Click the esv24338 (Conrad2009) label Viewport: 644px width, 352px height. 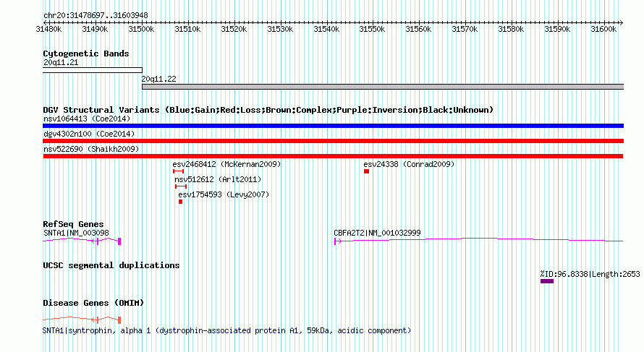point(409,164)
